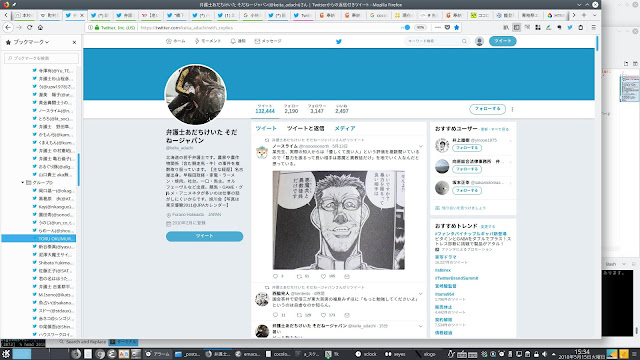Click the ツイート button in top header

tap(502, 41)
